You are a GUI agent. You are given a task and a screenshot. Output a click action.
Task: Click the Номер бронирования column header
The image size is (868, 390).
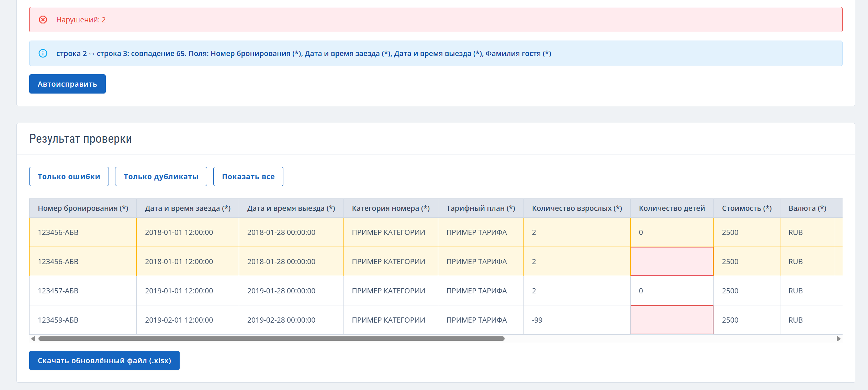point(83,208)
